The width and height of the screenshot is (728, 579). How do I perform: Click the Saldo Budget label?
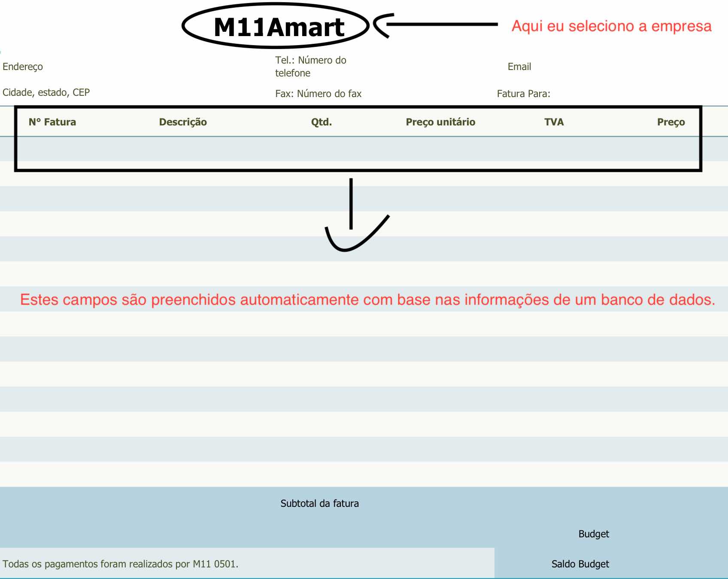(580, 564)
